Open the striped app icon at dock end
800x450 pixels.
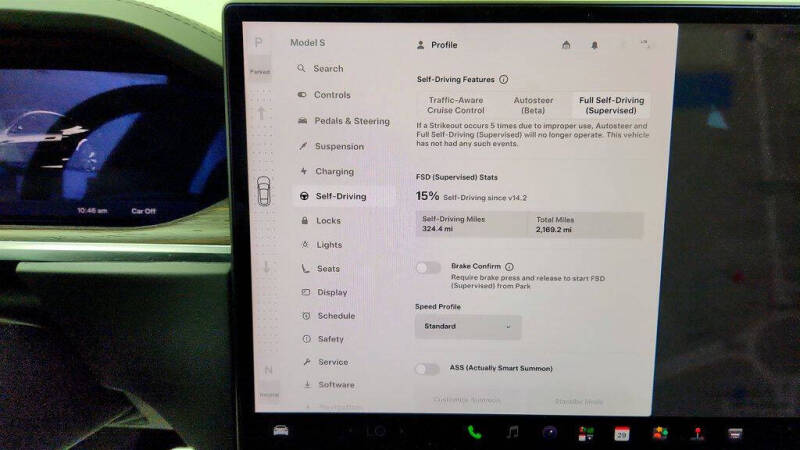(735, 434)
